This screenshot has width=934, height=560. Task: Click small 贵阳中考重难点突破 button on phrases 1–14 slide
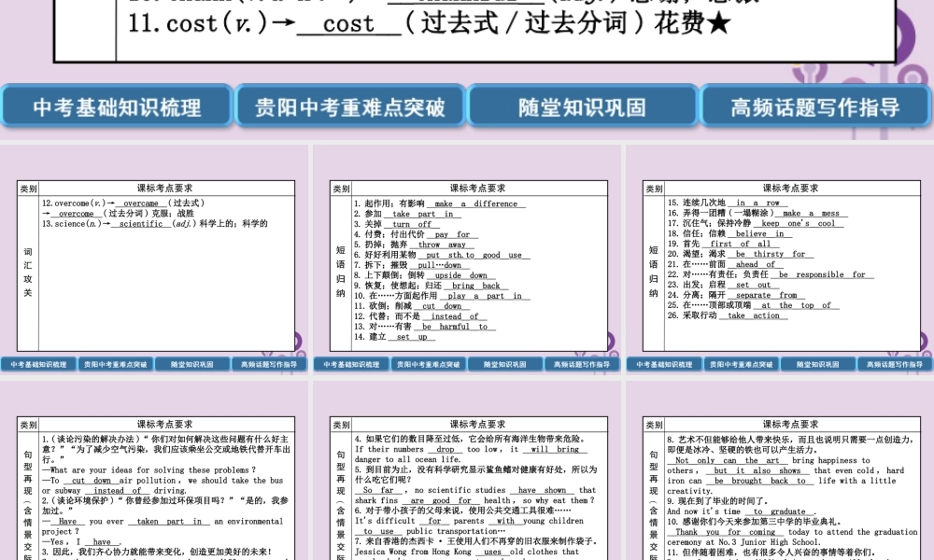pos(429,364)
